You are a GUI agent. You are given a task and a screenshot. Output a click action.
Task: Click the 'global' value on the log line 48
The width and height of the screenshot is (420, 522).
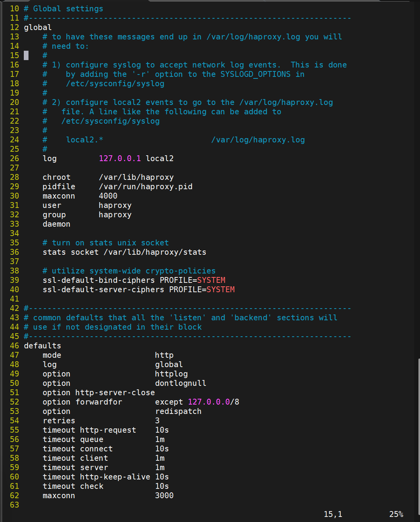[169, 364]
